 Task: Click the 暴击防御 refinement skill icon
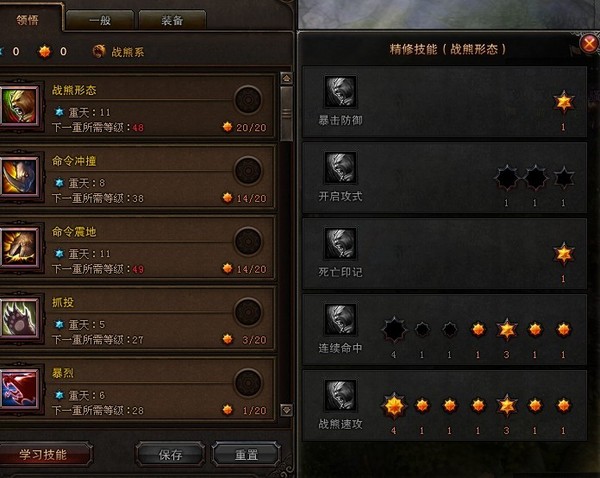click(x=340, y=92)
